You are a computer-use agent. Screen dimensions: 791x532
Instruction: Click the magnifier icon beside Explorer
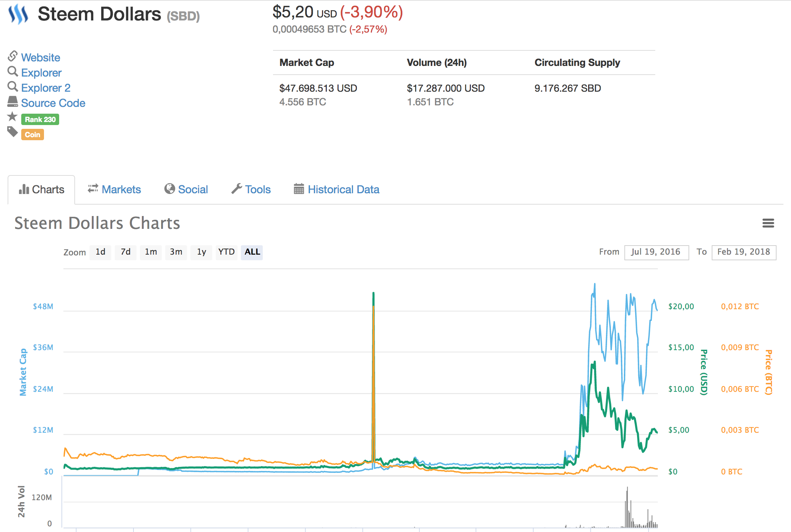[13, 71]
